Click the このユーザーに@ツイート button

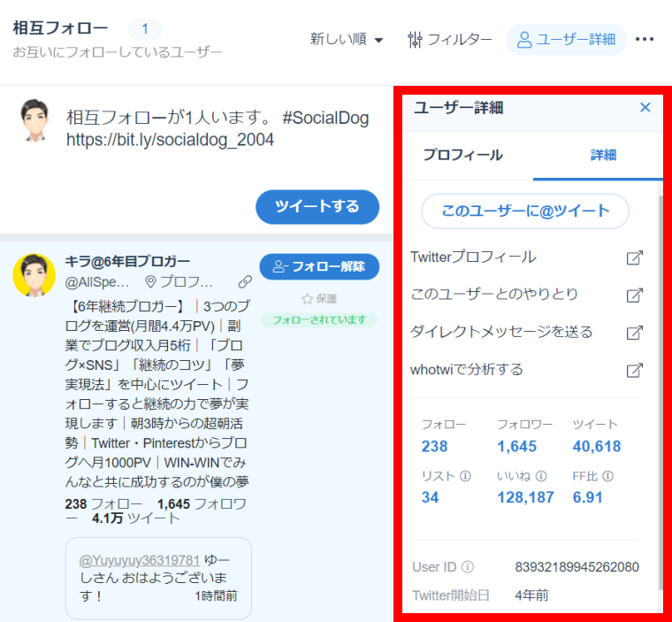click(x=525, y=211)
